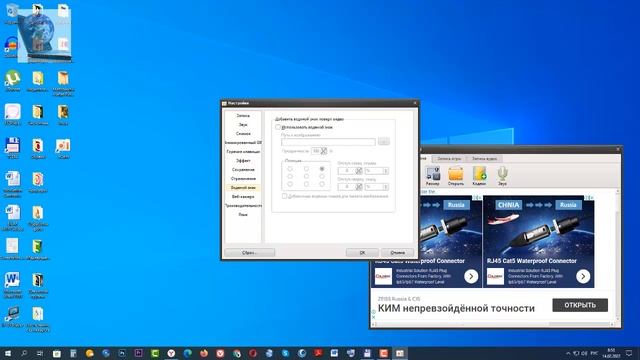640x360 pixels.
Task: Click Отмена cancel button in settings
Action: (x=397, y=253)
